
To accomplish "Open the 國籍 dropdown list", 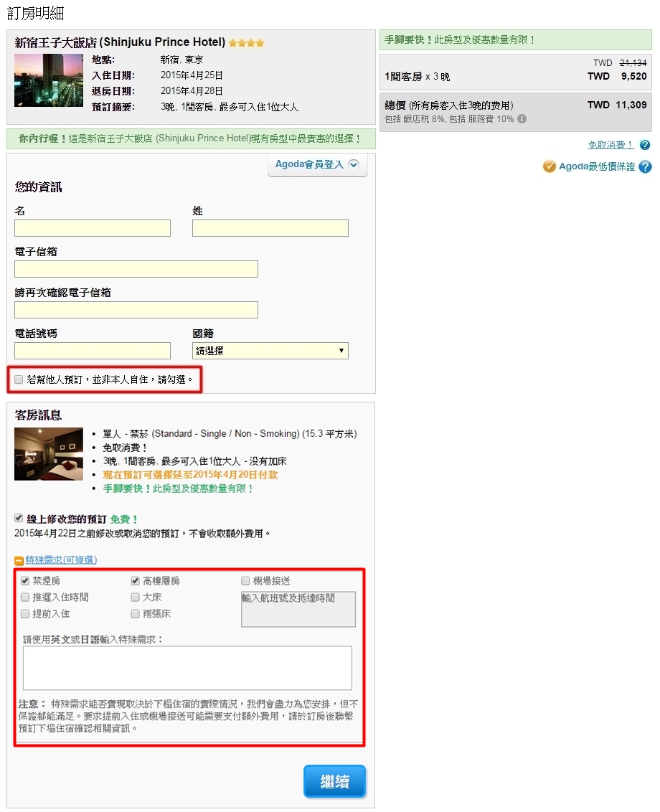I will [270, 351].
